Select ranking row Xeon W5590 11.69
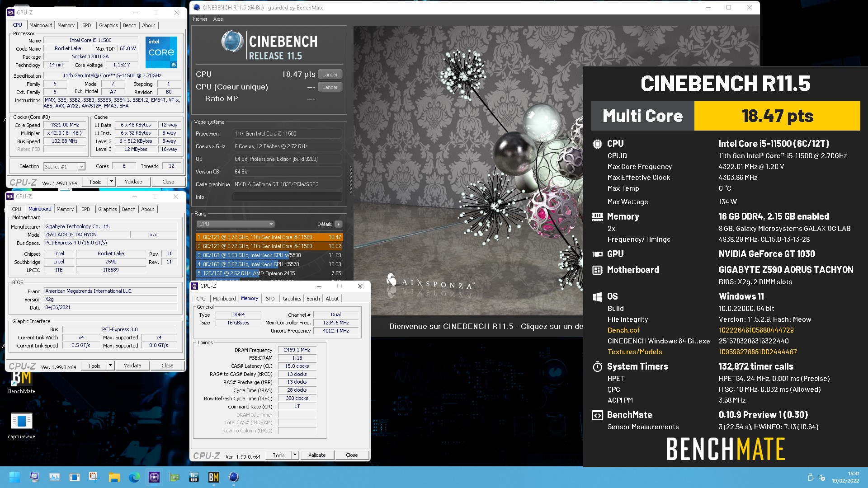The width and height of the screenshot is (868, 488). pos(269,255)
